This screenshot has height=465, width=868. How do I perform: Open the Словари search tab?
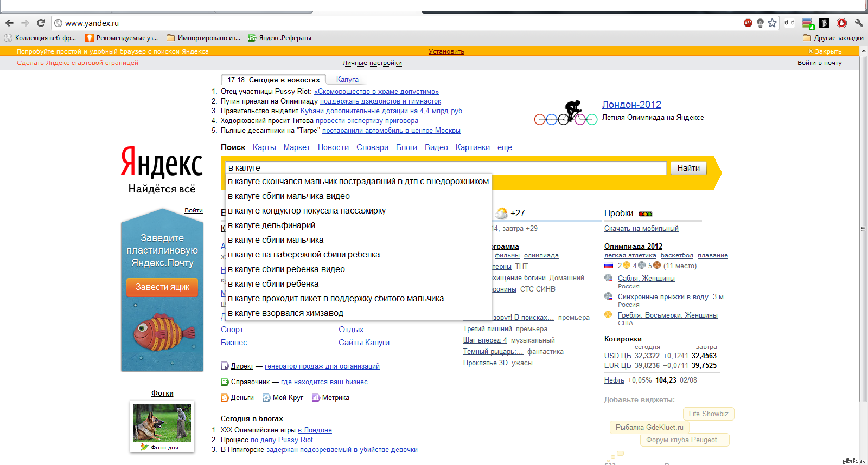pos(372,147)
